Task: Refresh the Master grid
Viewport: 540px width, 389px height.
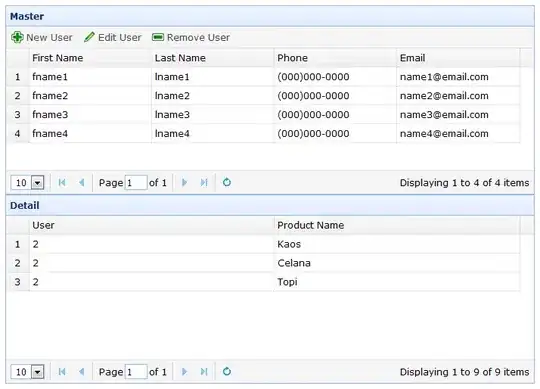Action: [227, 182]
